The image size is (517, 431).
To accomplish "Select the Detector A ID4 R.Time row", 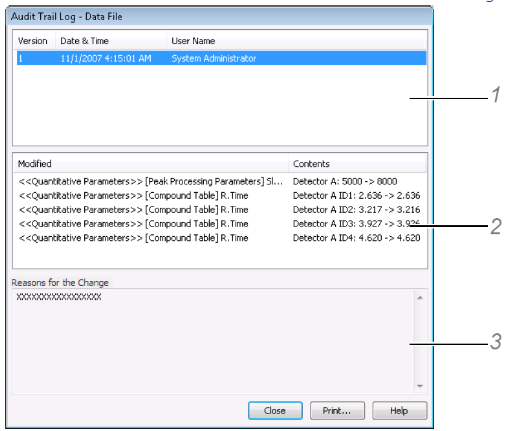I will pos(220,238).
